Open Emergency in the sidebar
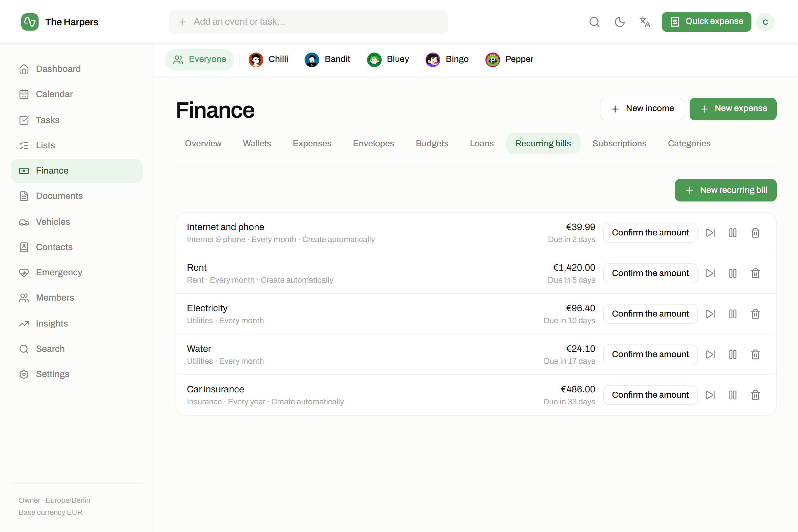This screenshot has height=532, width=798. point(77,272)
